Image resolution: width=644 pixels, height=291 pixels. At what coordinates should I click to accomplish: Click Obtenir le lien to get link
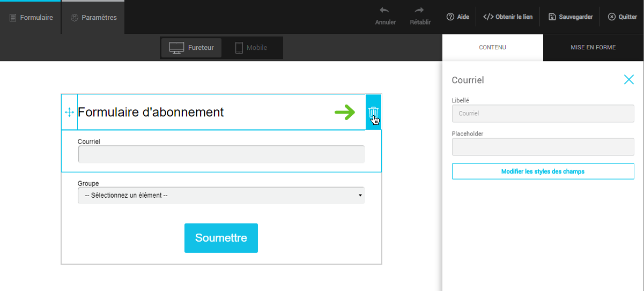tap(508, 17)
